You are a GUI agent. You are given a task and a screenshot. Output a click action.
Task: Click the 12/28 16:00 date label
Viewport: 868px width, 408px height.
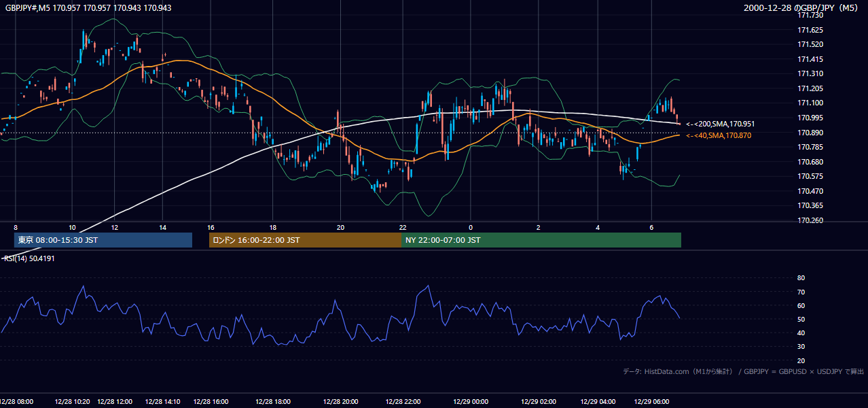click(210, 402)
